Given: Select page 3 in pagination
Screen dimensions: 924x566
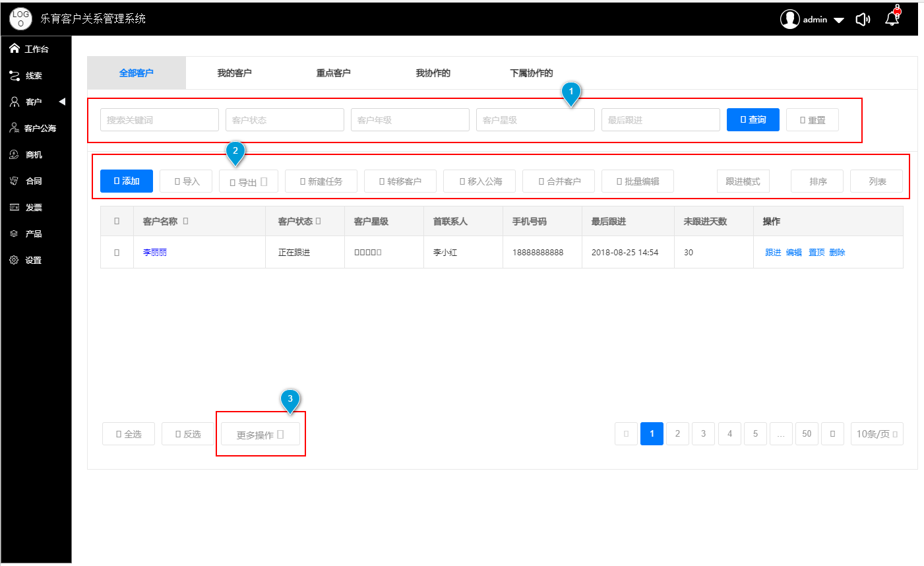Looking at the screenshot, I should click(703, 434).
